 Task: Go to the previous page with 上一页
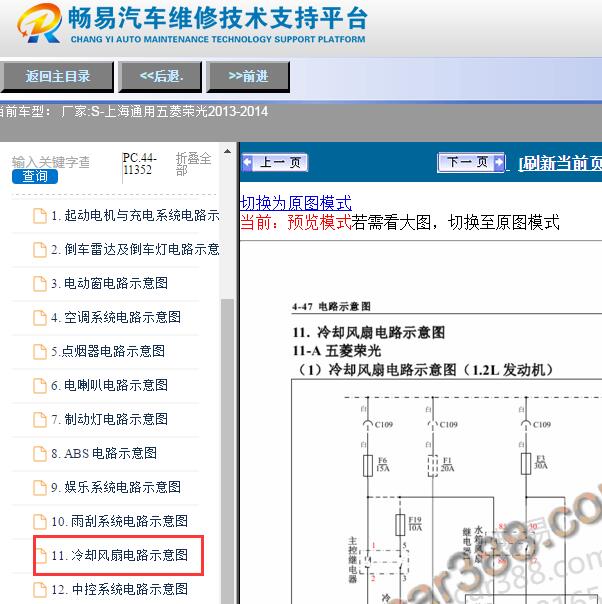(x=275, y=162)
